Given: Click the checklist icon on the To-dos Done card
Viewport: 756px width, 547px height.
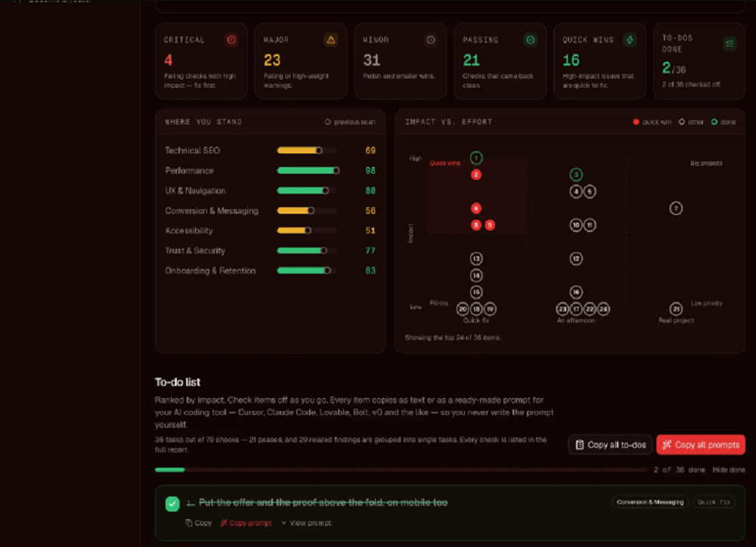Looking at the screenshot, I should [730, 44].
